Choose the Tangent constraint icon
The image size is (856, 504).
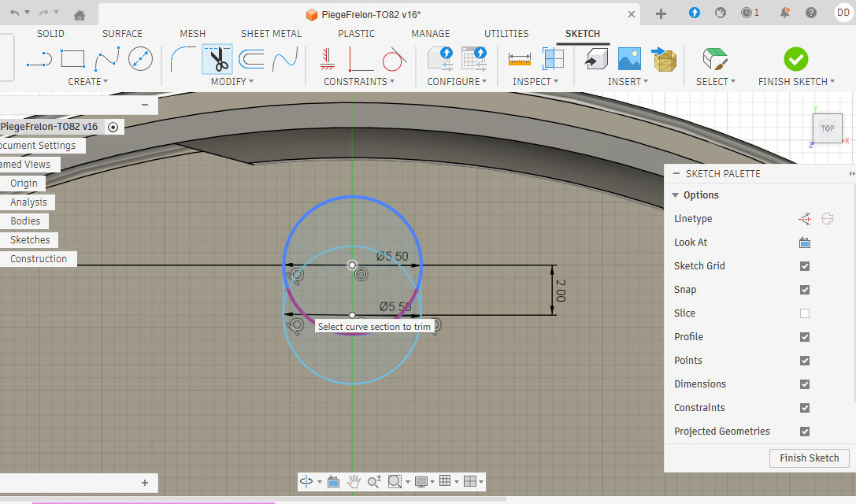[x=394, y=59]
